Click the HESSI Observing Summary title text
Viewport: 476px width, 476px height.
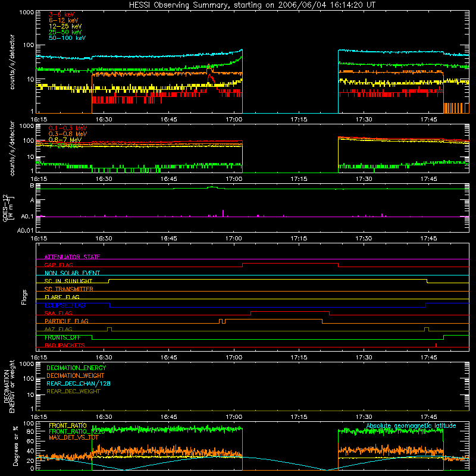(x=252, y=5)
